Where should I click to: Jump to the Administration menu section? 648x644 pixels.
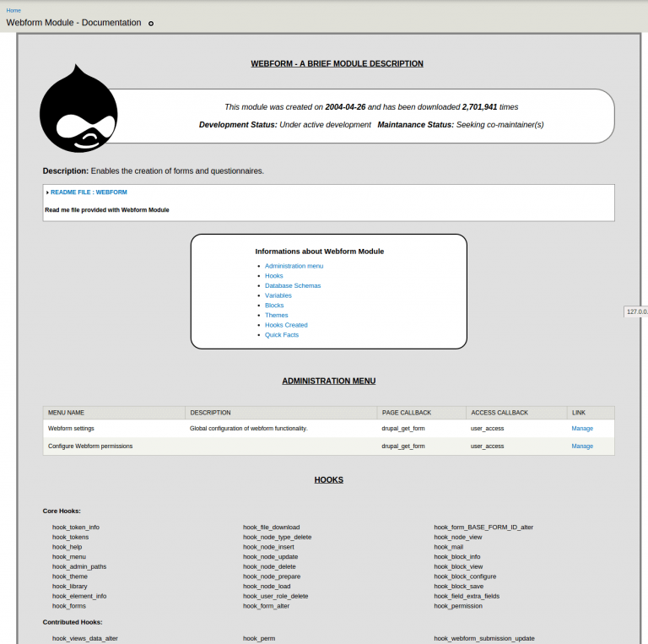pyautogui.click(x=294, y=266)
